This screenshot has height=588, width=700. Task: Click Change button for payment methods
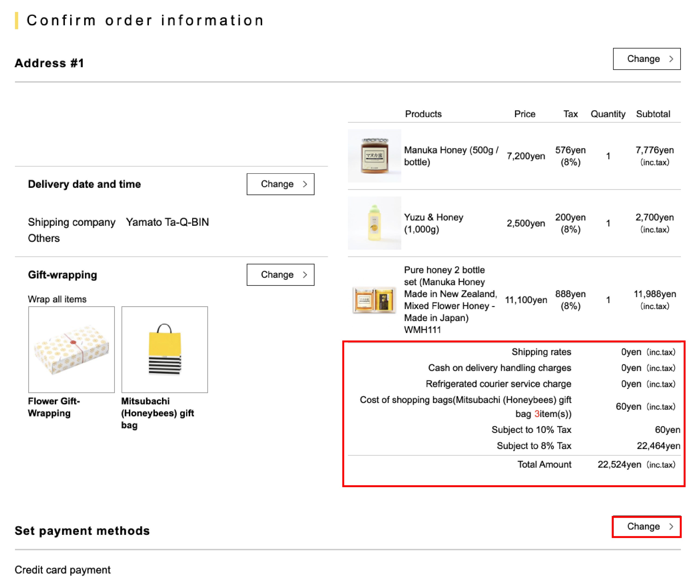point(646,527)
